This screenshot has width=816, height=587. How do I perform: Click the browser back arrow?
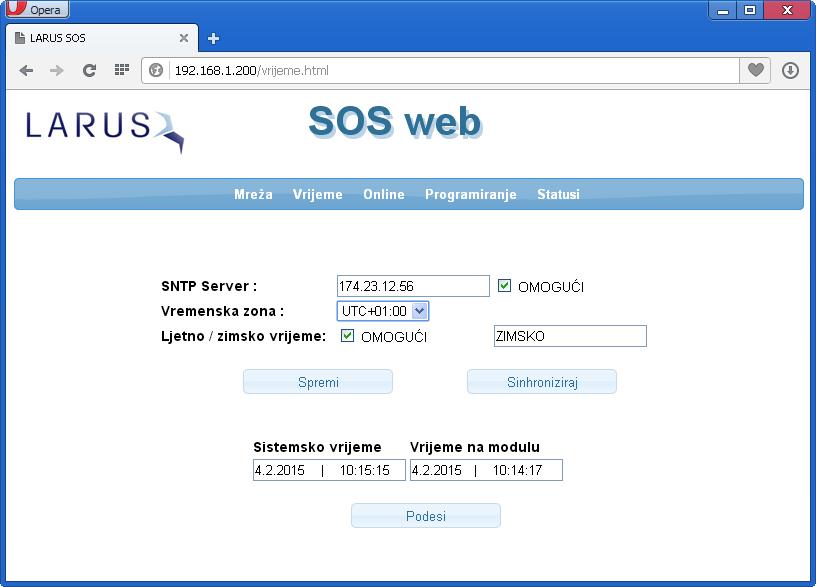point(26,71)
